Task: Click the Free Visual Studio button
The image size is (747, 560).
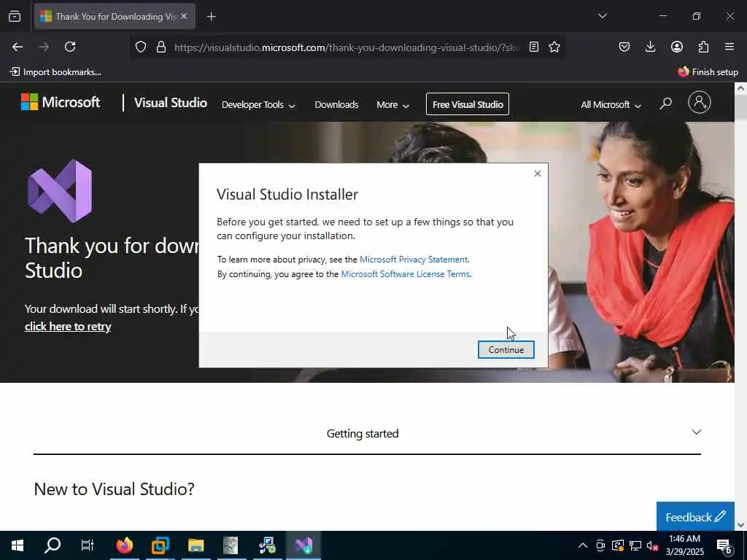Action: 468,104
